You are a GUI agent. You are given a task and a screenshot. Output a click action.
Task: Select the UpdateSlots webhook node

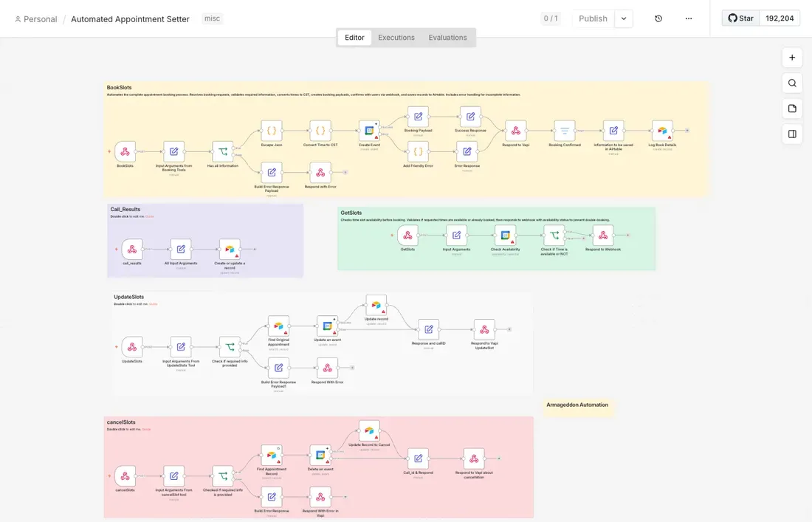pos(132,347)
